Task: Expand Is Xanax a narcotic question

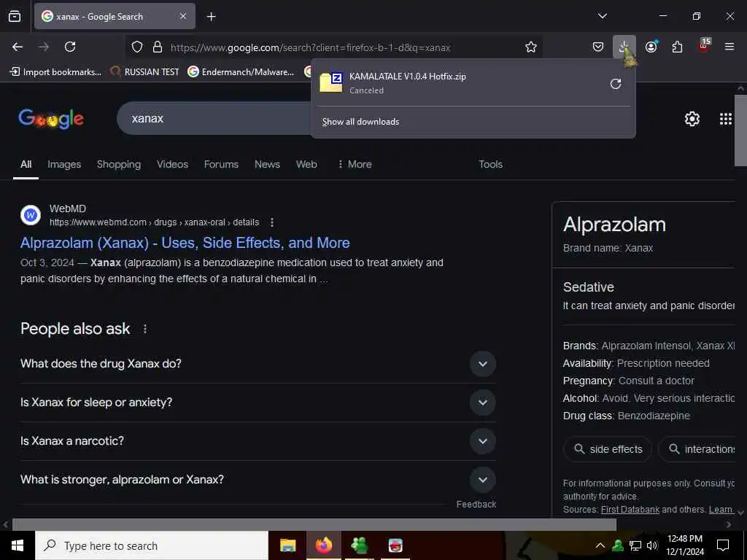Action: [x=258, y=441]
